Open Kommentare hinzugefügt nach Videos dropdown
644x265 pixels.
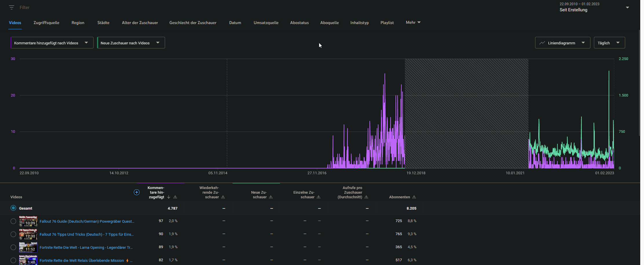(52, 43)
